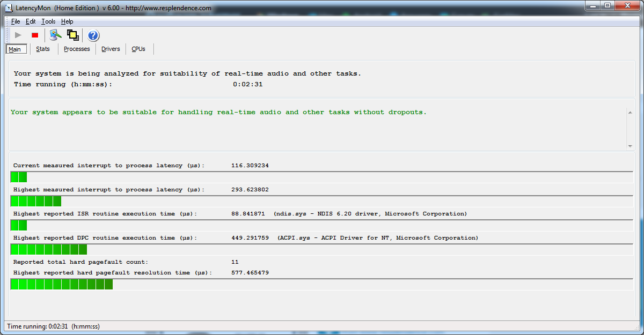Click the 577.465479 pagefault resolution value
The width and height of the screenshot is (644, 335).
(250, 273)
